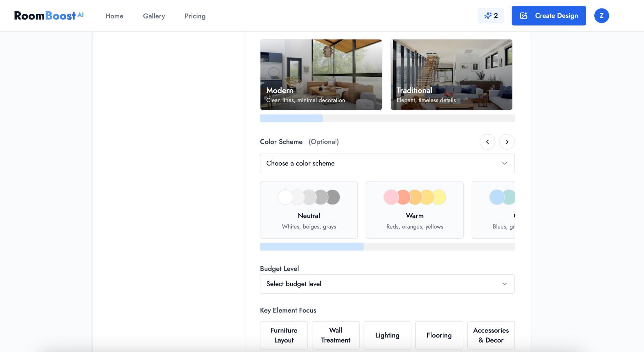This screenshot has height=352, width=644.
Task: Open the Z user avatar menu
Action: (x=601, y=16)
